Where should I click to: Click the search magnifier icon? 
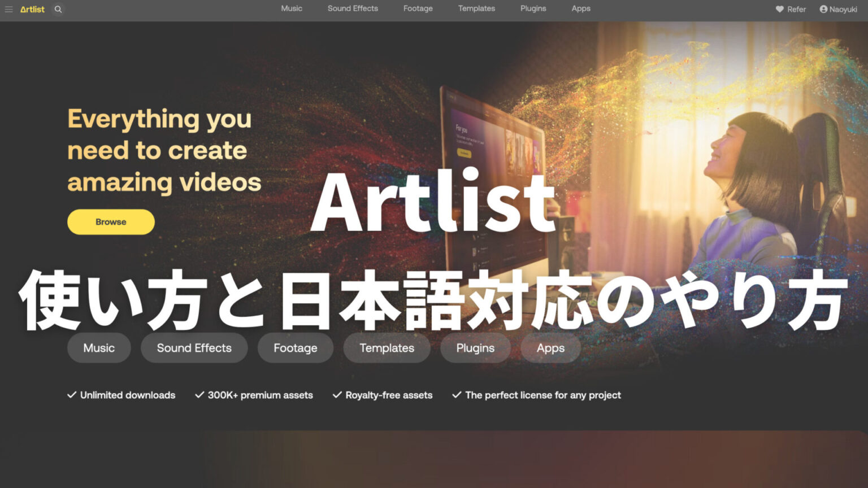57,9
